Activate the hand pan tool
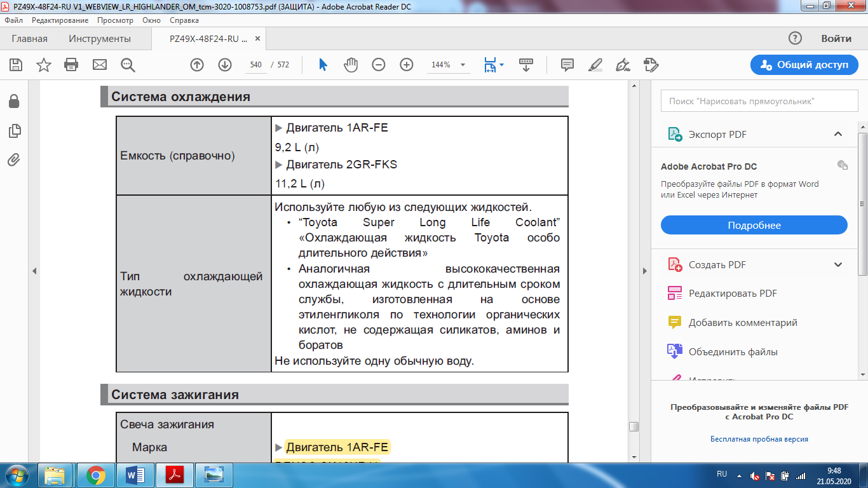The height and width of the screenshot is (488, 868). (351, 65)
